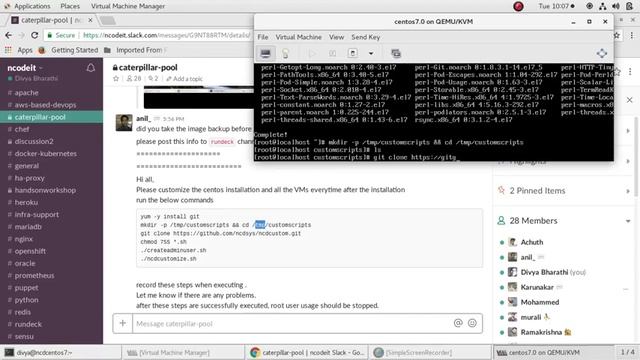Show virtual hardware details (lightbulb icon)

[285, 53]
